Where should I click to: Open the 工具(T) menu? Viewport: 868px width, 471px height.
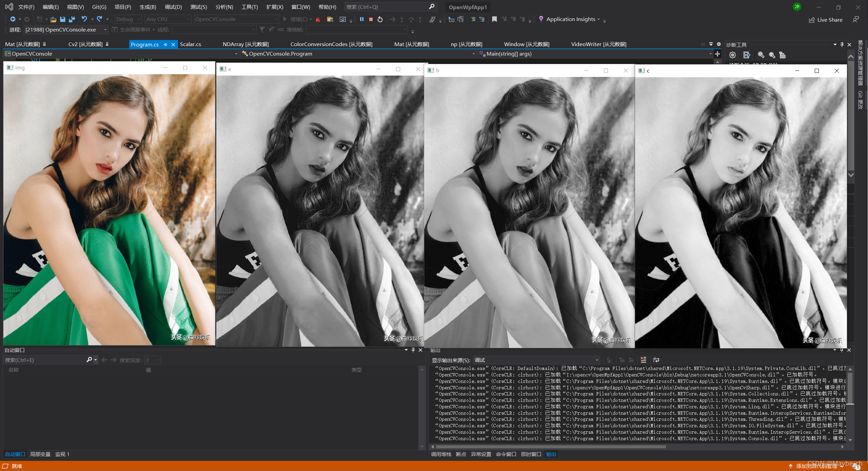pos(250,7)
